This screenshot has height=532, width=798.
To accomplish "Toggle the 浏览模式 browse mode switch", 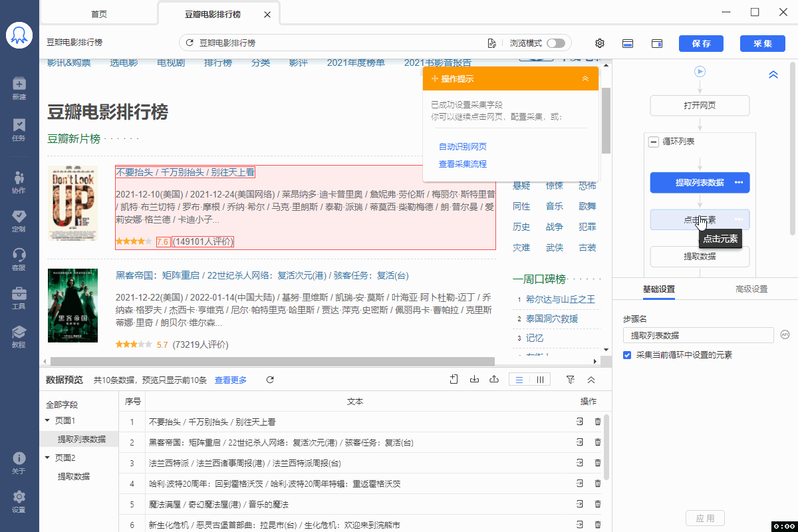I will tap(555, 43).
